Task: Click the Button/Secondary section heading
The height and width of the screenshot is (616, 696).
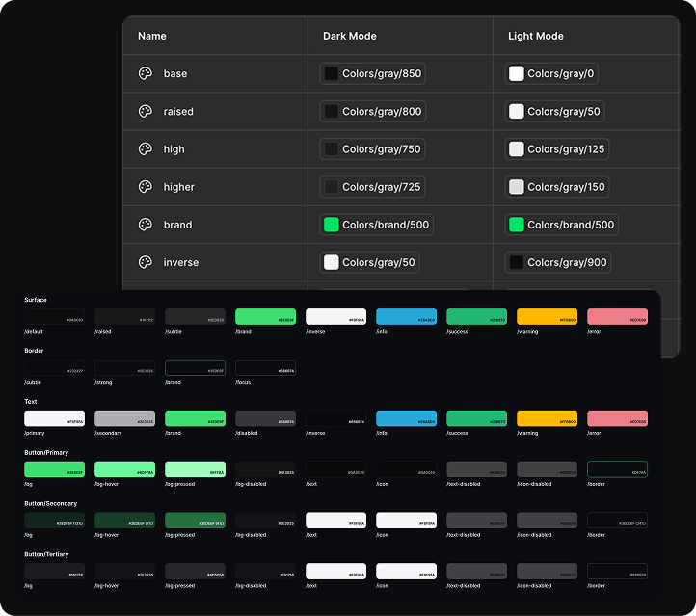Action: pyautogui.click(x=50, y=504)
